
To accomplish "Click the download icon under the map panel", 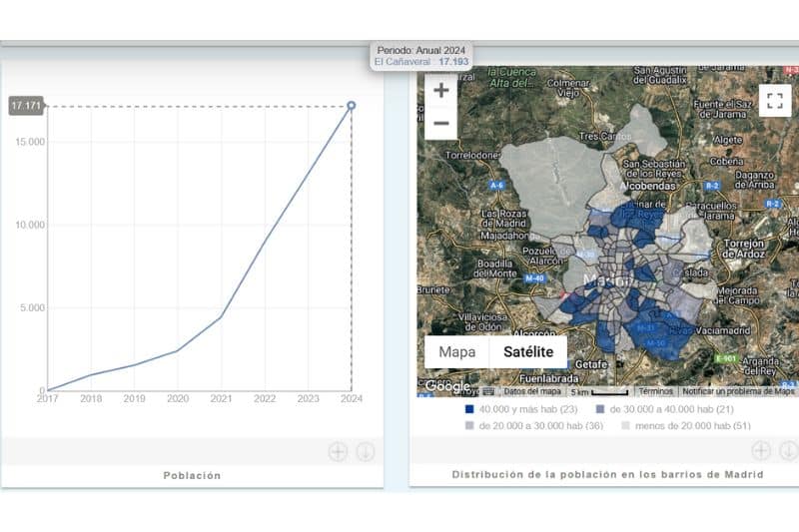I will coord(788,450).
